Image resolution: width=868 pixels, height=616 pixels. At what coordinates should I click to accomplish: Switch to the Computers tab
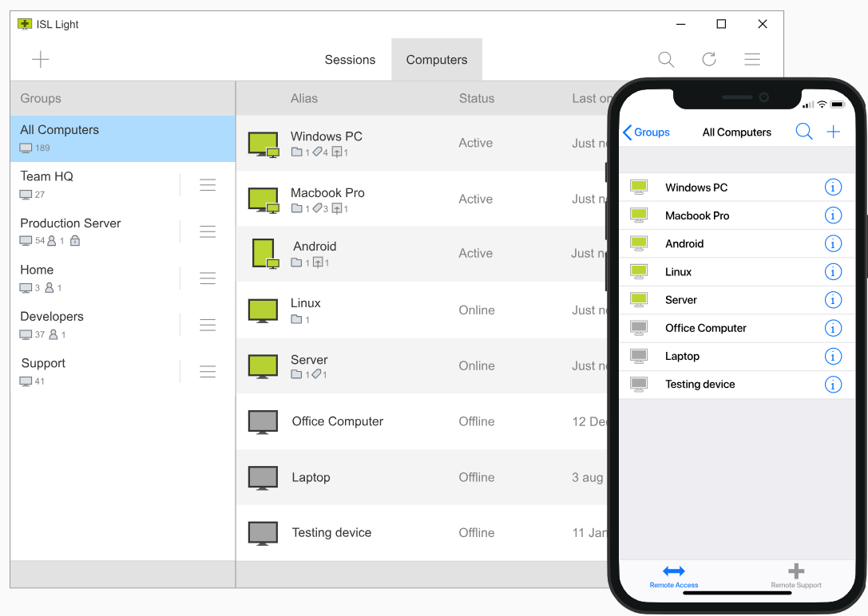[437, 60]
